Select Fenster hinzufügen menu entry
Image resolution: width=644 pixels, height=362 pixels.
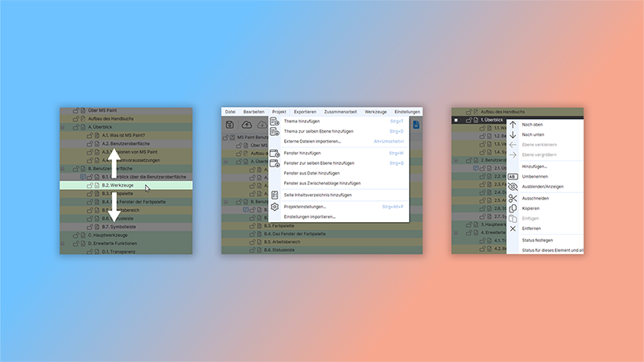point(303,152)
